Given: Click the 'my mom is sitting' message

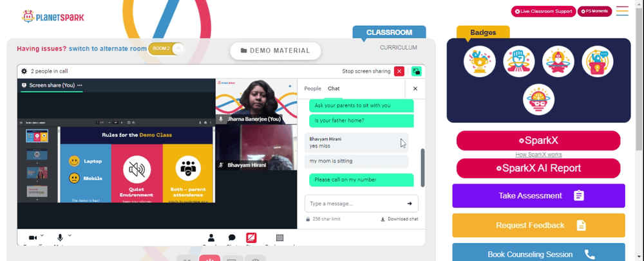Looking at the screenshot, I should click(x=357, y=161).
